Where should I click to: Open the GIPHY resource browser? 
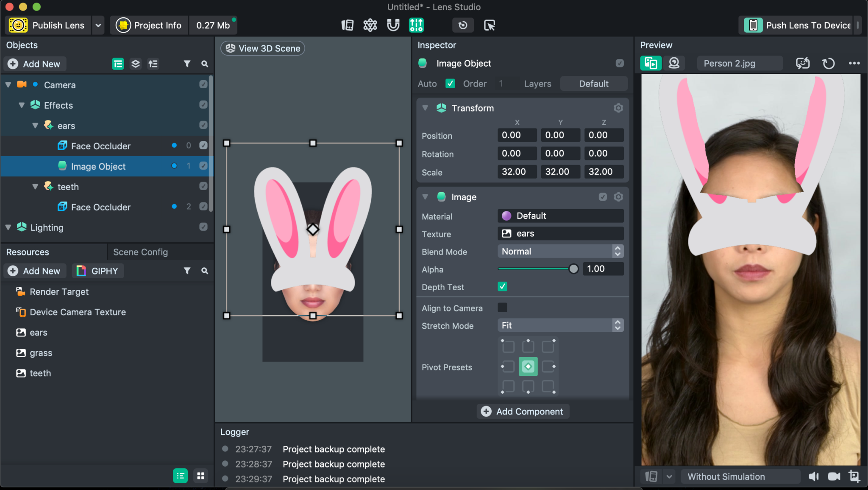tap(97, 271)
